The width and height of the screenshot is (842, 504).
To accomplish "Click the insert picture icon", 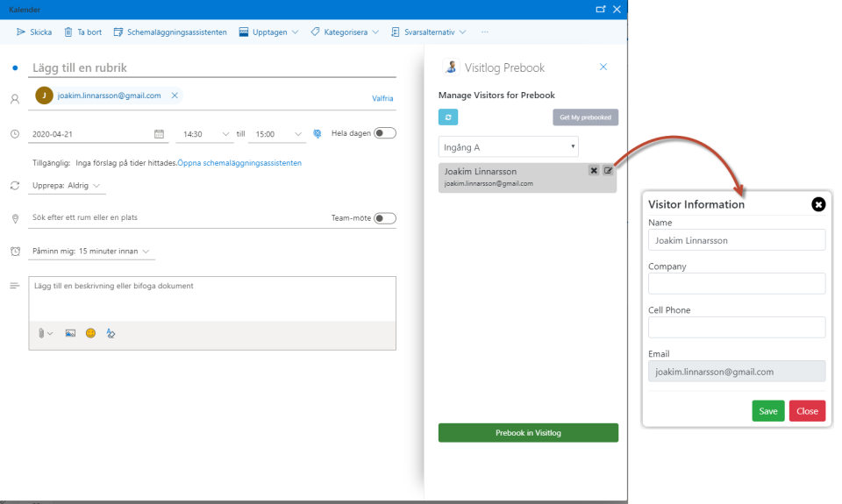I will point(70,333).
